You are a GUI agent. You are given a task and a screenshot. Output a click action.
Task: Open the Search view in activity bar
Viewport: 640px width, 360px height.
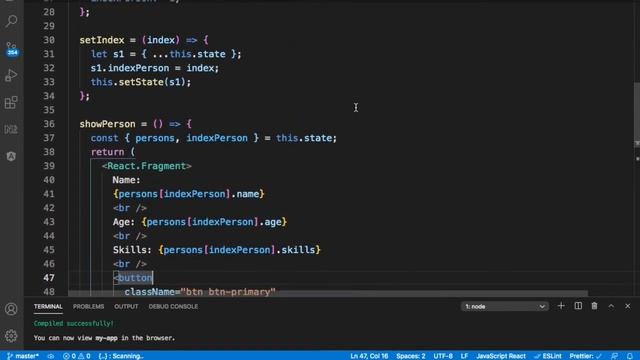[x=11, y=21]
